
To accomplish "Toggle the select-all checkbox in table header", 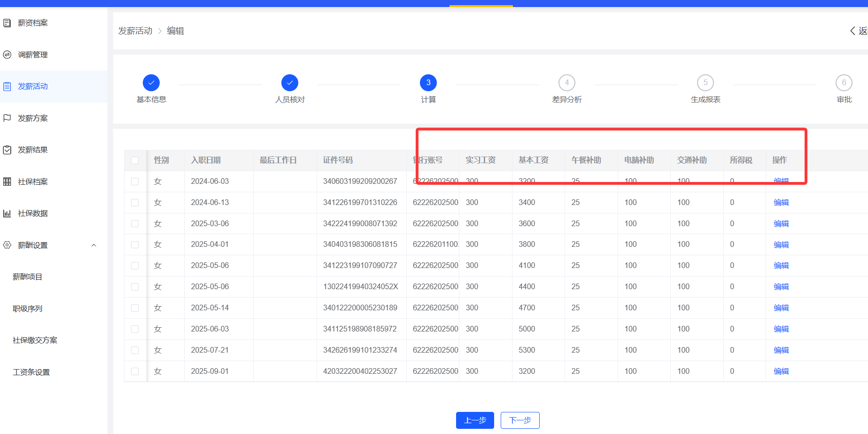I will coord(135,160).
